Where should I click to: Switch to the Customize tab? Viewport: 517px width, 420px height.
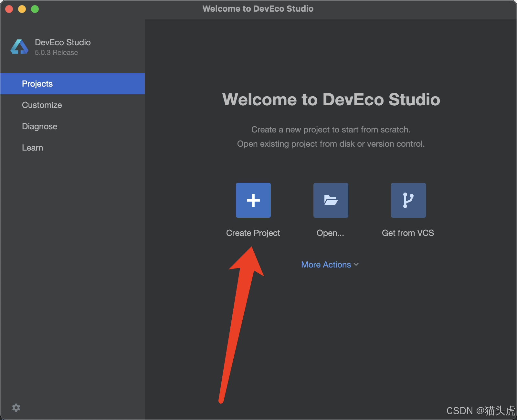click(x=72, y=105)
